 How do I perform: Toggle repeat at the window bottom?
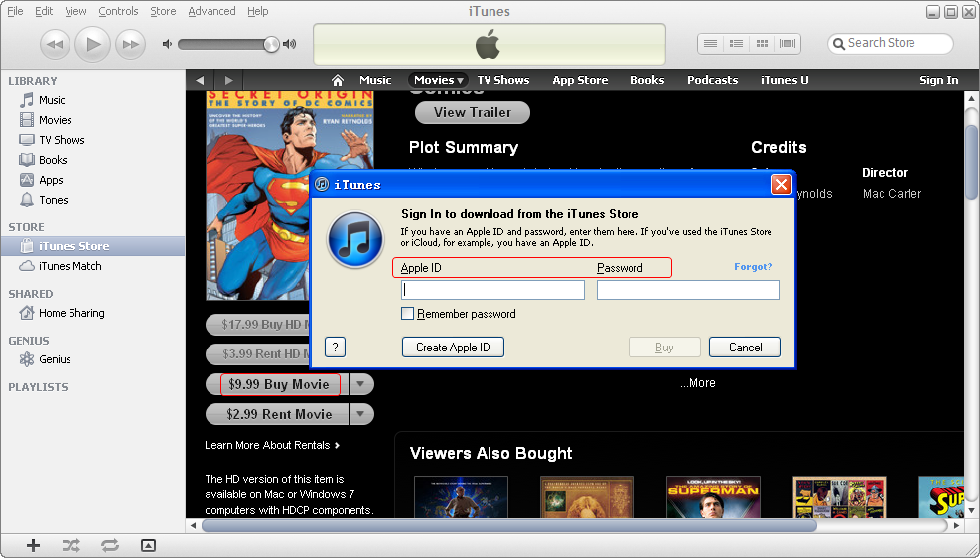[x=110, y=545]
